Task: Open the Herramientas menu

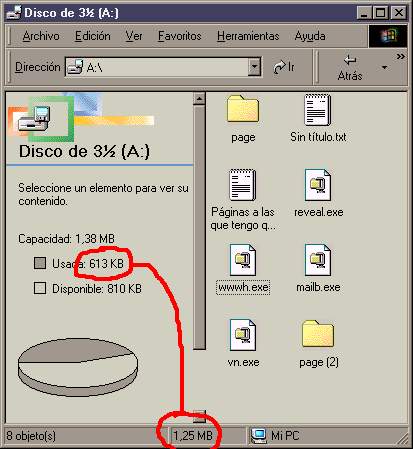Action: pos(248,36)
